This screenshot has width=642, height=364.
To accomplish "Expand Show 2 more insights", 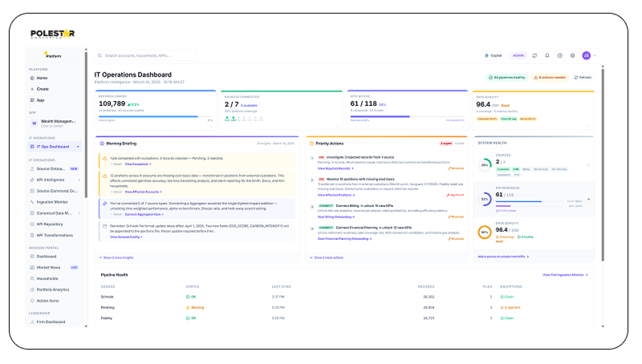I will (x=116, y=257).
